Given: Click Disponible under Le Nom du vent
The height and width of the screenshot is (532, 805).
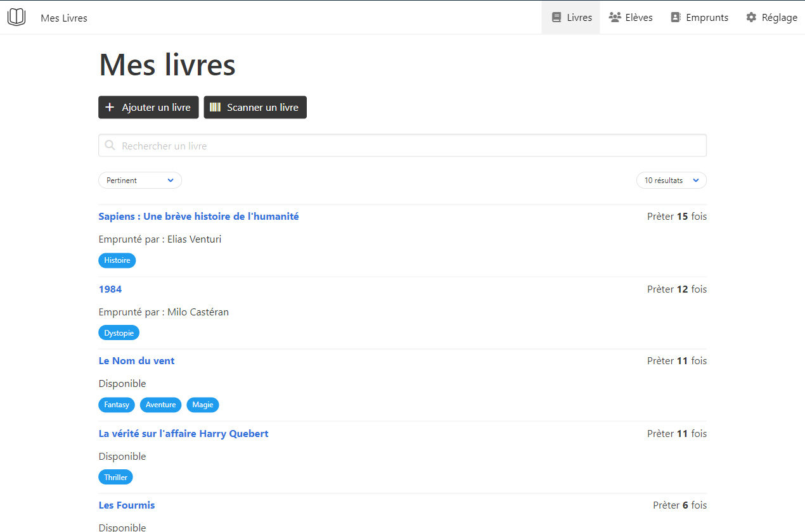Looking at the screenshot, I should click(122, 384).
